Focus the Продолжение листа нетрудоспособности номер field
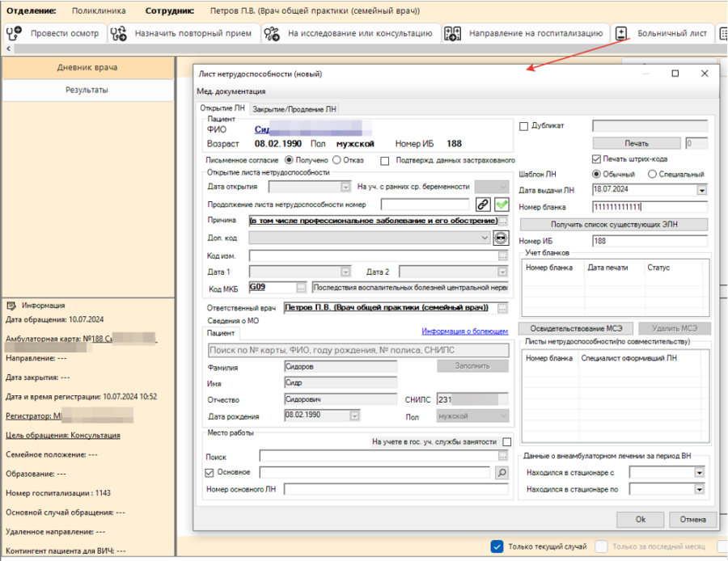 (x=425, y=205)
